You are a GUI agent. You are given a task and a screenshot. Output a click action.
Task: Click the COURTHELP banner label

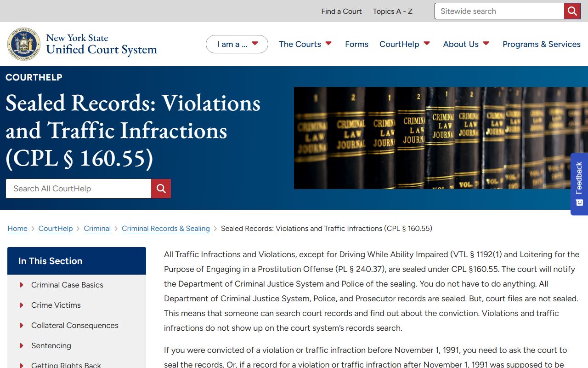pyautogui.click(x=34, y=77)
